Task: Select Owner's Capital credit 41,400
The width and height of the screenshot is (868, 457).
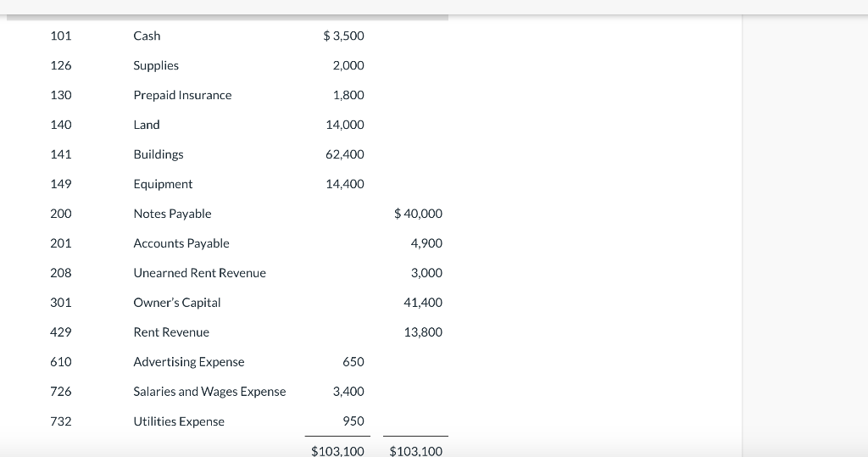Action: pos(425,303)
